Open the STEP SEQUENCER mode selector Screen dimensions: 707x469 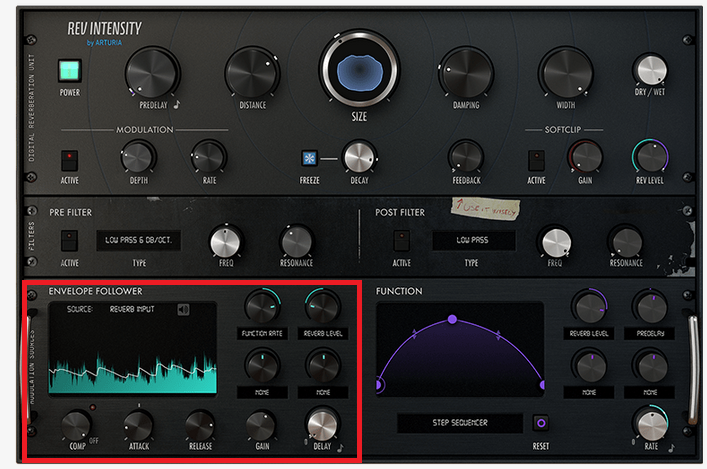[460, 423]
